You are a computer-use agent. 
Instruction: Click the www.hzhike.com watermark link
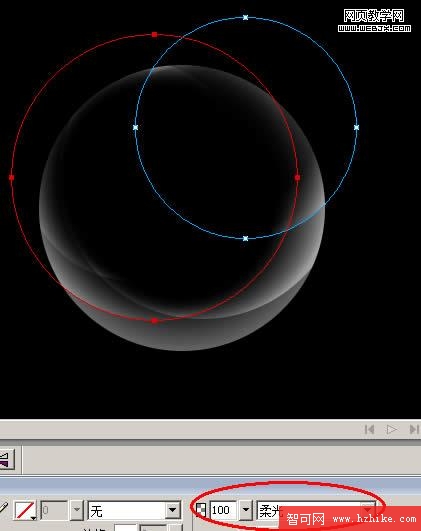click(x=374, y=519)
